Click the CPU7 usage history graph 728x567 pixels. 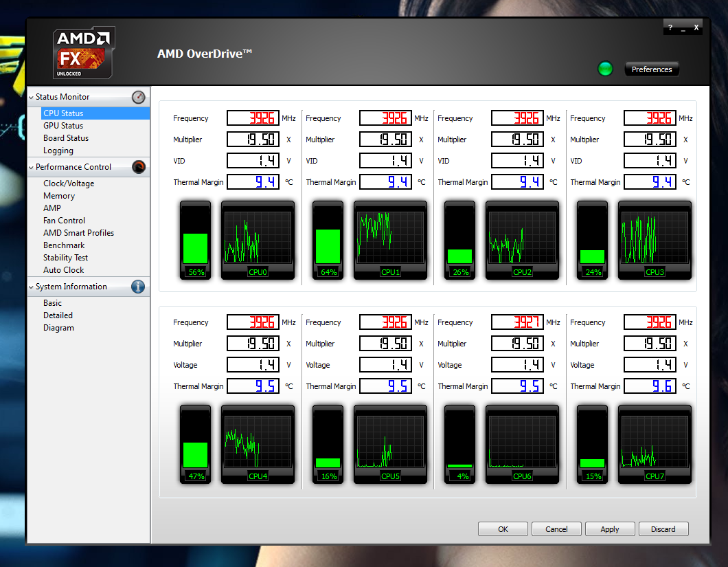(655, 444)
